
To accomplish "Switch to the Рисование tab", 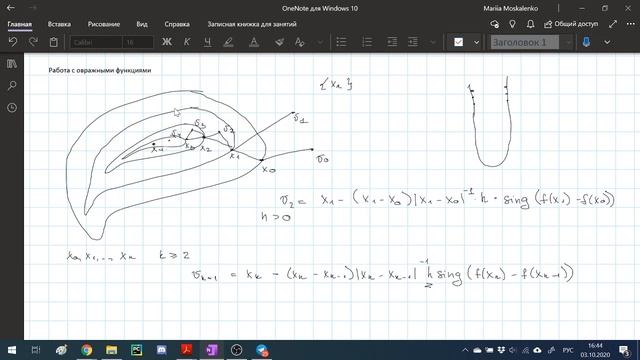I will tap(104, 24).
